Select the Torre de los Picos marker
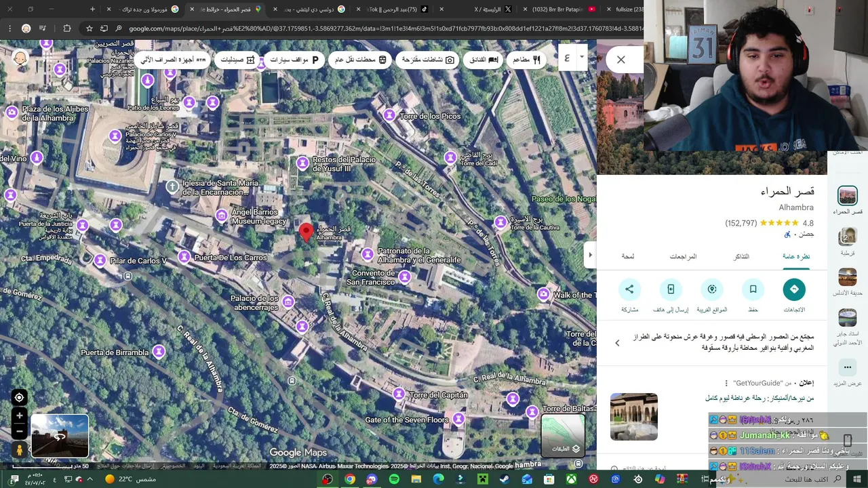Image resolution: width=868 pixels, height=488 pixels. coord(390,115)
